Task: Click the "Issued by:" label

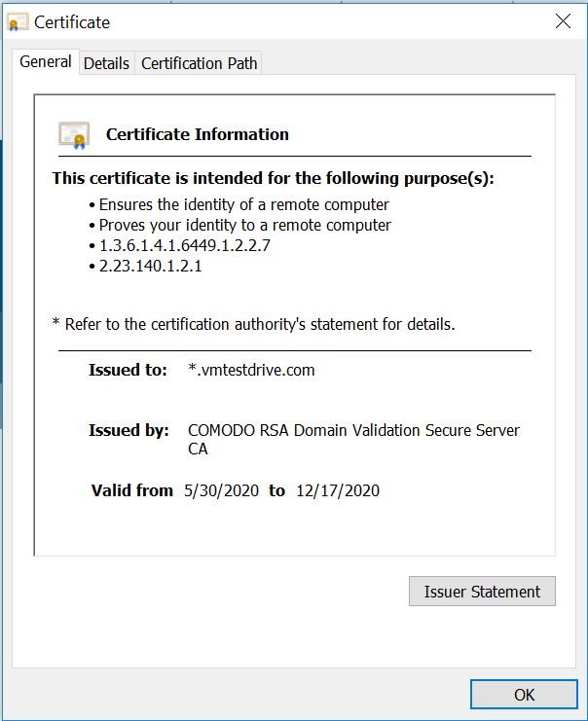Action: pos(129,430)
